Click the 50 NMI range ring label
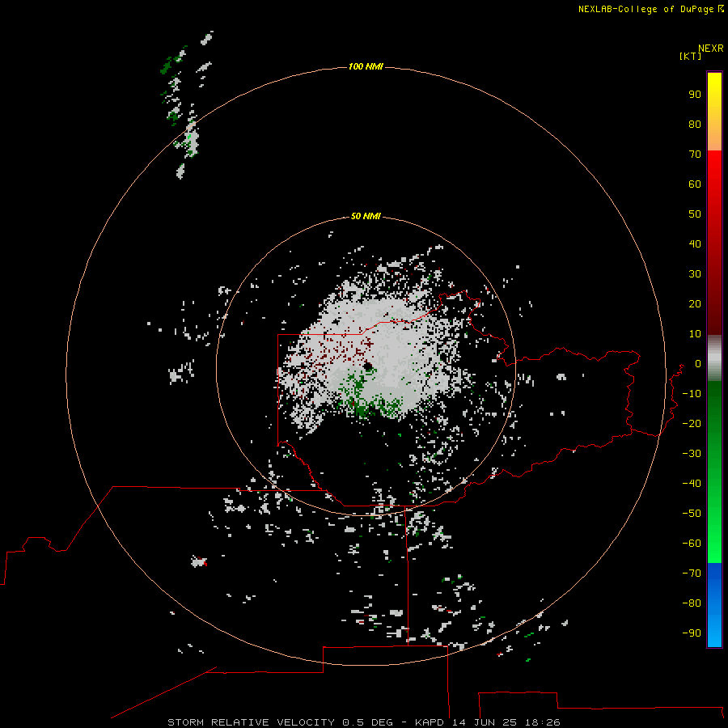This screenshot has width=728, height=728. [366, 216]
